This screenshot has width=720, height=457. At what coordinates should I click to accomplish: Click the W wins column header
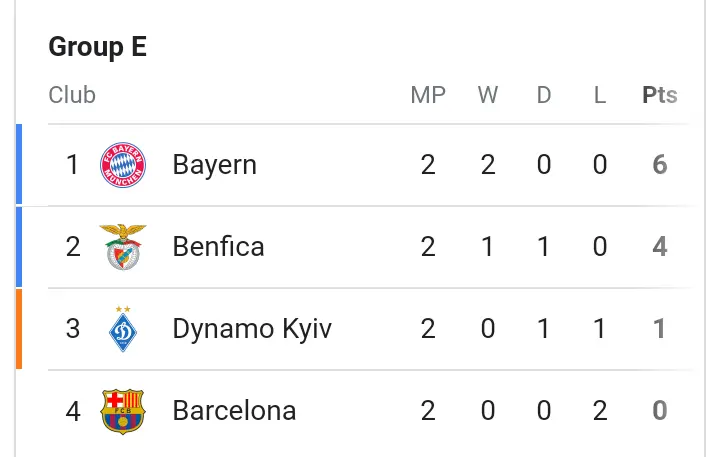click(488, 95)
